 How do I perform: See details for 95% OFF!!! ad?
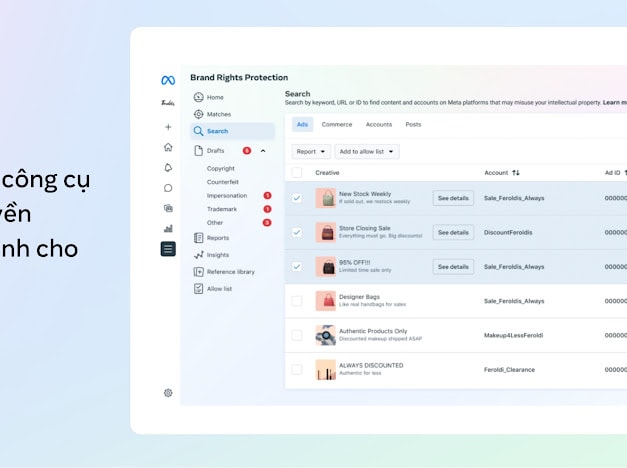[x=453, y=267]
